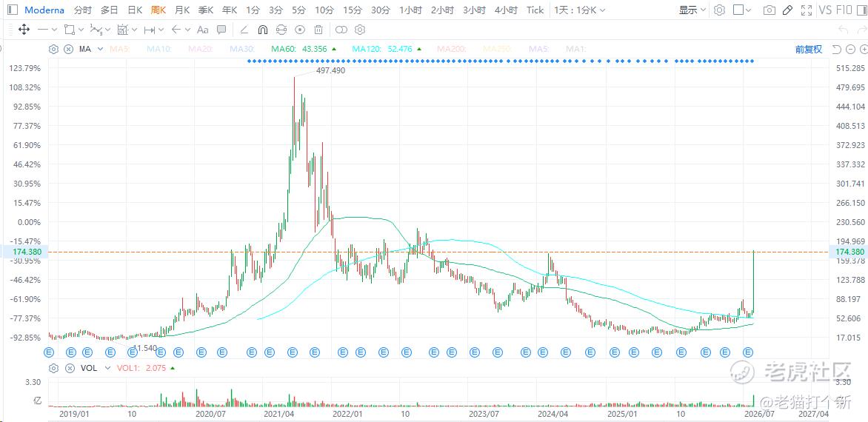Screen dimensions: 868x422
Task: Switch to 月K monthly chart
Action: pyautogui.click(x=182, y=10)
